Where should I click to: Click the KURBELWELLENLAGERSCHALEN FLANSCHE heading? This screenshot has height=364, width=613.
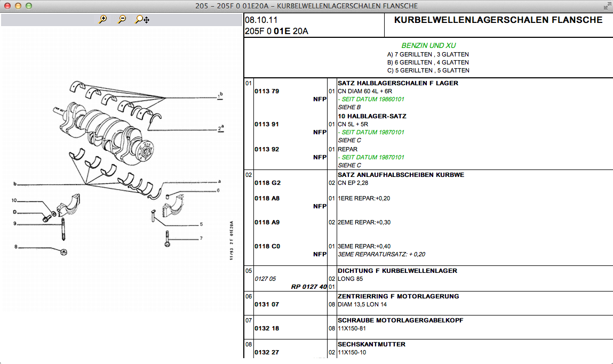[x=498, y=20]
